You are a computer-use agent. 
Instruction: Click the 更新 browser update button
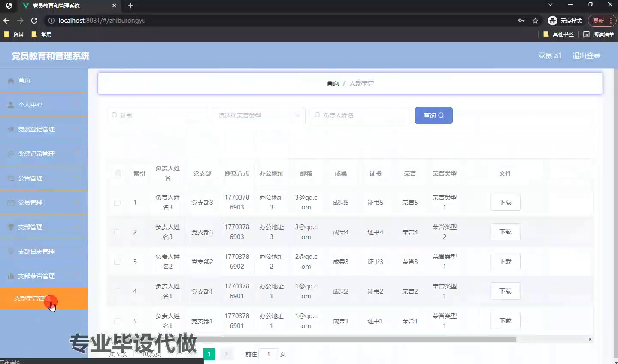(602, 21)
